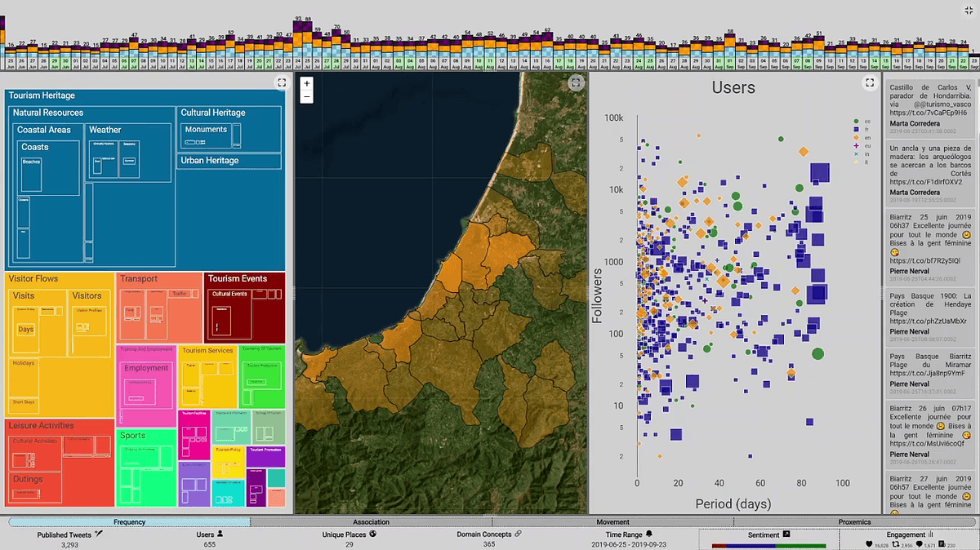
Task: Toggle the 'in' language in legend
Action: pos(862,153)
